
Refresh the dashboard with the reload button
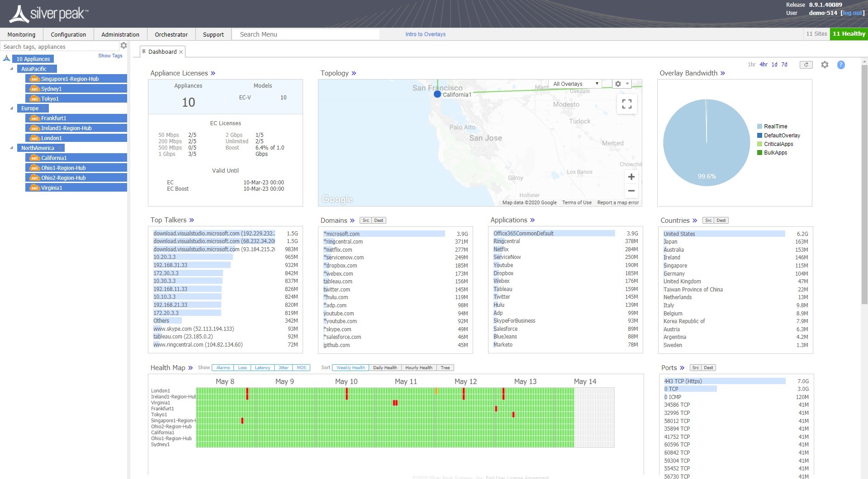coord(806,65)
